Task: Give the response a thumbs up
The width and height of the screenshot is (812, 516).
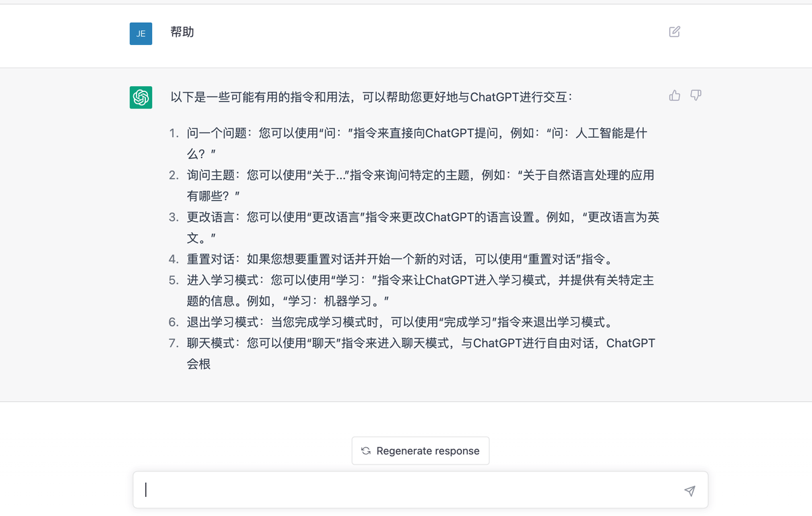Action: coord(674,95)
